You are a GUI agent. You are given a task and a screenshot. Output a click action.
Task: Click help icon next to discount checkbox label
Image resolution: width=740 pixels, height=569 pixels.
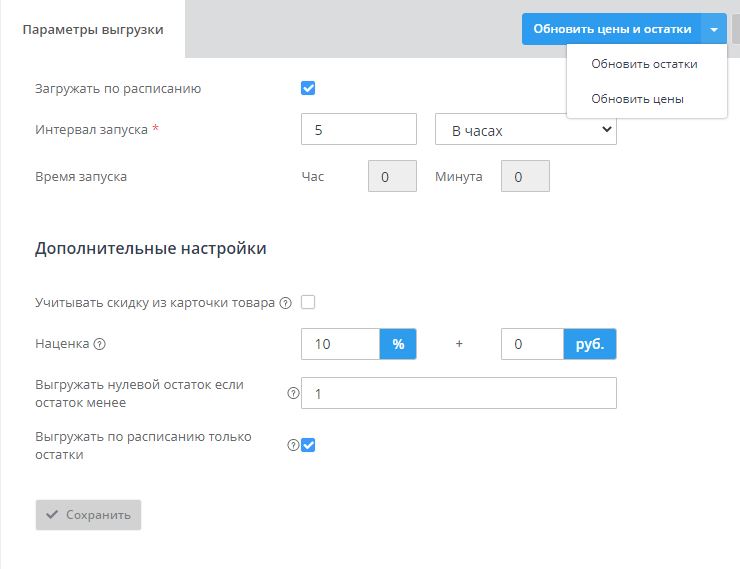pos(285,303)
